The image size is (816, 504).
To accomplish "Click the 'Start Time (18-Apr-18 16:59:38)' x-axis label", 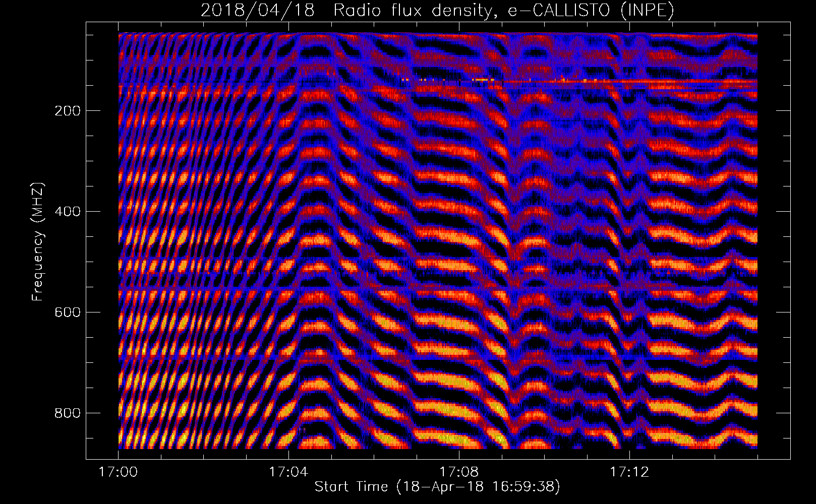I will tap(437, 487).
